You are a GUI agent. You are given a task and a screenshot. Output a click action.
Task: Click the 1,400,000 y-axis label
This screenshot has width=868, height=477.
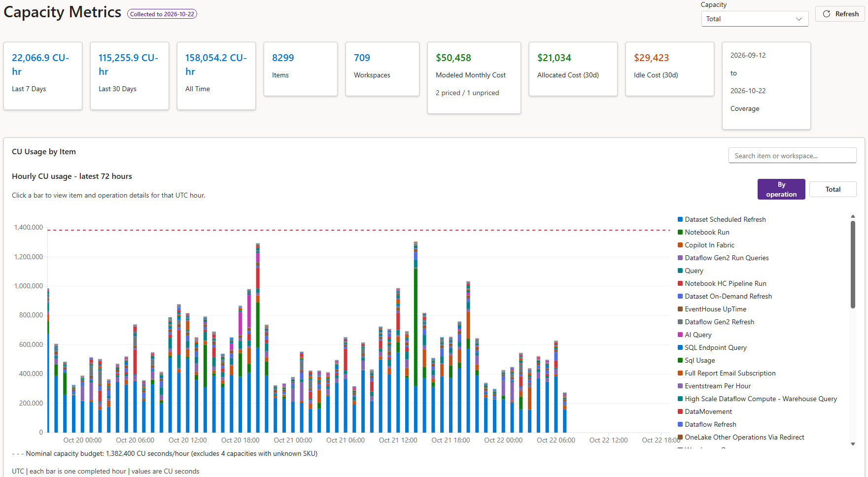pyautogui.click(x=29, y=227)
